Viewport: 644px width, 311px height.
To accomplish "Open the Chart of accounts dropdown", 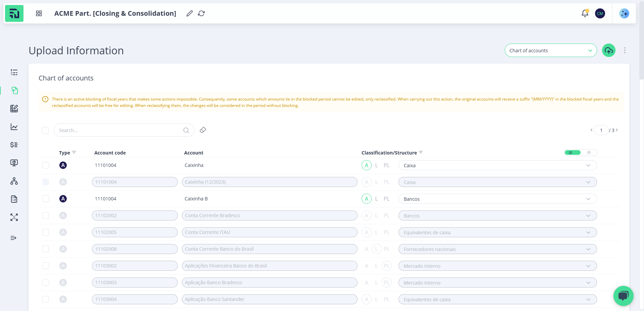I will [x=550, y=51].
